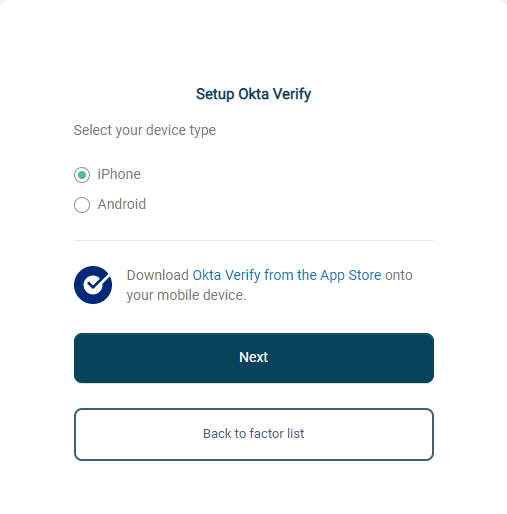Click the Next button
The height and width of the screenshot is (514, 507).
point(254,358)
